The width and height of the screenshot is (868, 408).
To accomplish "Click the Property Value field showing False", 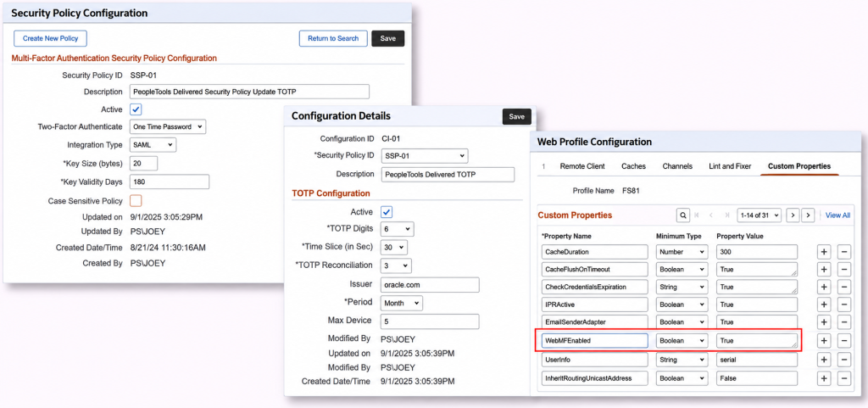I will (x=757, y=378).
